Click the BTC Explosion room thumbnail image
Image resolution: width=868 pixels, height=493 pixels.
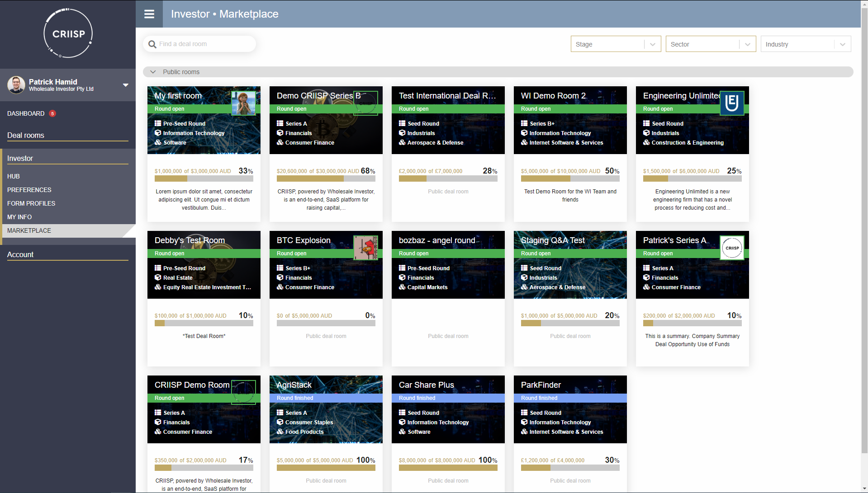click(x=365, y=248)
